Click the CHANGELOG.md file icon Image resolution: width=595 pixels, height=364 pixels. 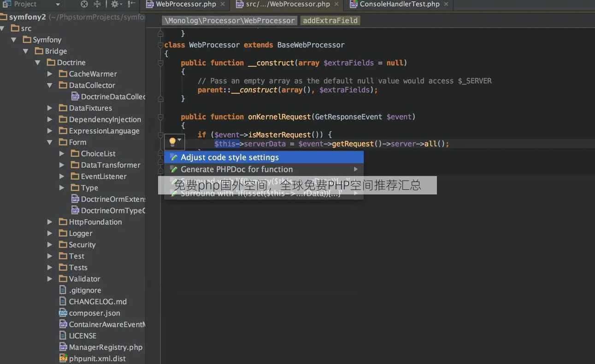[63, 301]
